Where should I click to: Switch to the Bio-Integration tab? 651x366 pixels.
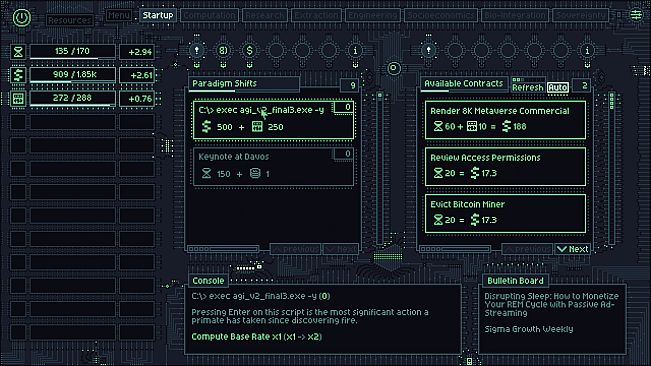515,15
